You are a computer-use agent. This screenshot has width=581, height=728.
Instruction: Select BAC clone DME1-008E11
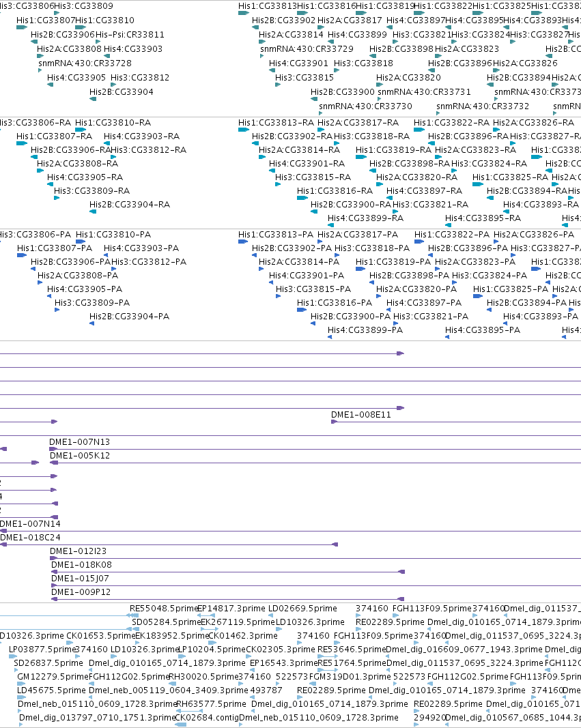361,415
